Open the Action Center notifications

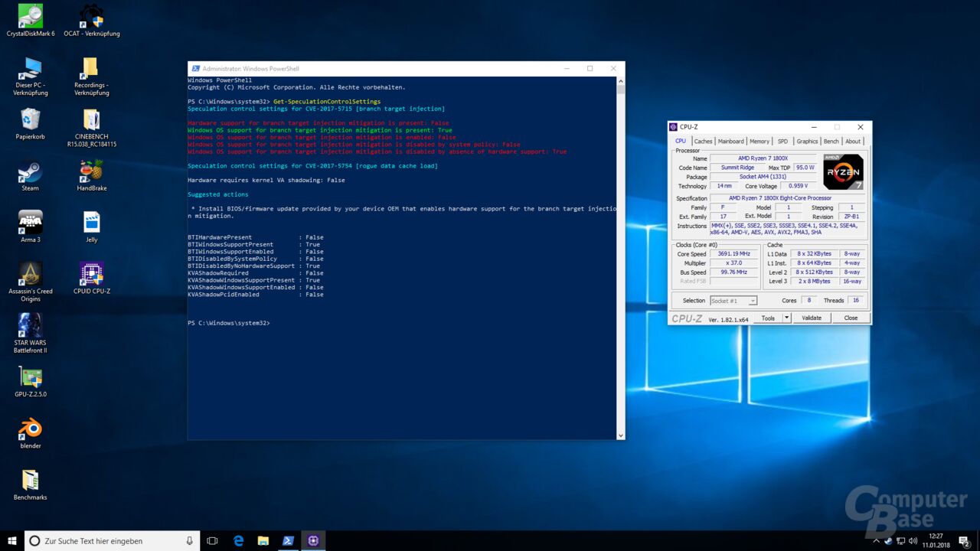click(x=964, y=541)
